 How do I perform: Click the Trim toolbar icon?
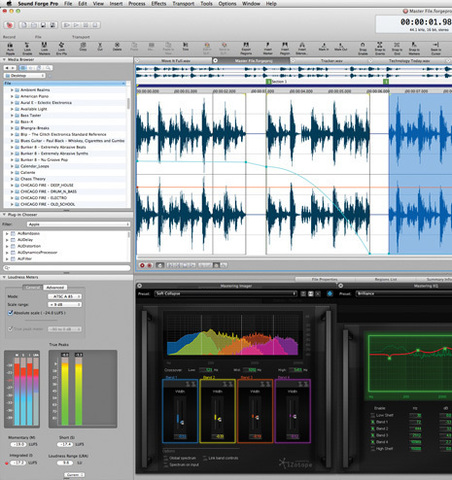[185, 47]
